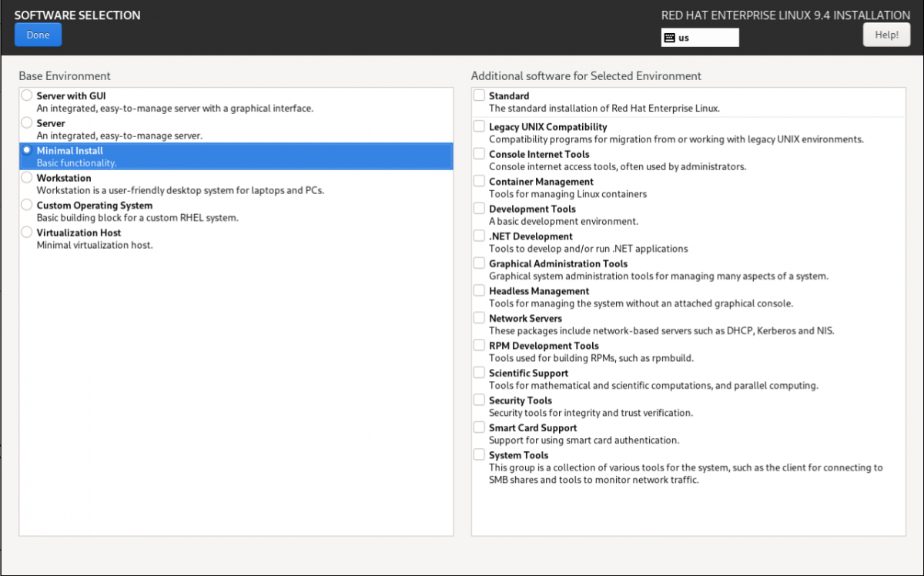This screenshot has height=576, width=924.
Task: Check Legacy UNIX Compatibility
Action: [479, 126]
